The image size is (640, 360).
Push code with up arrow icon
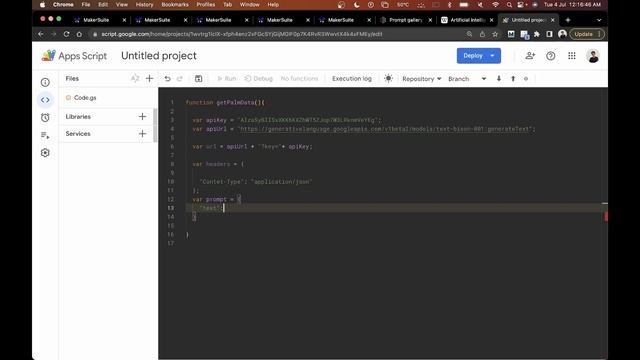pyautogui.click(x=513, y=79)
